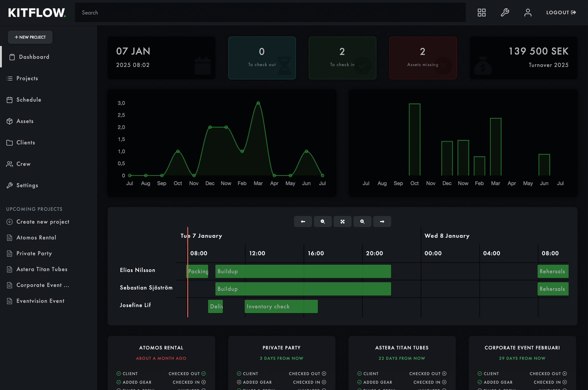Image resolution: width=588 pixels, height=390 pixels.
Task: Mark Added Gear complete for Private Party
Action: coord(239,382)
